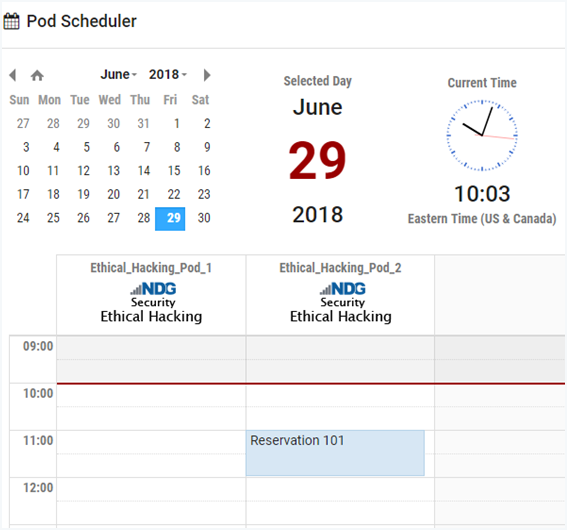567x530 pixels.
Task: Click the analog clock face
Action: coord(482,135)
